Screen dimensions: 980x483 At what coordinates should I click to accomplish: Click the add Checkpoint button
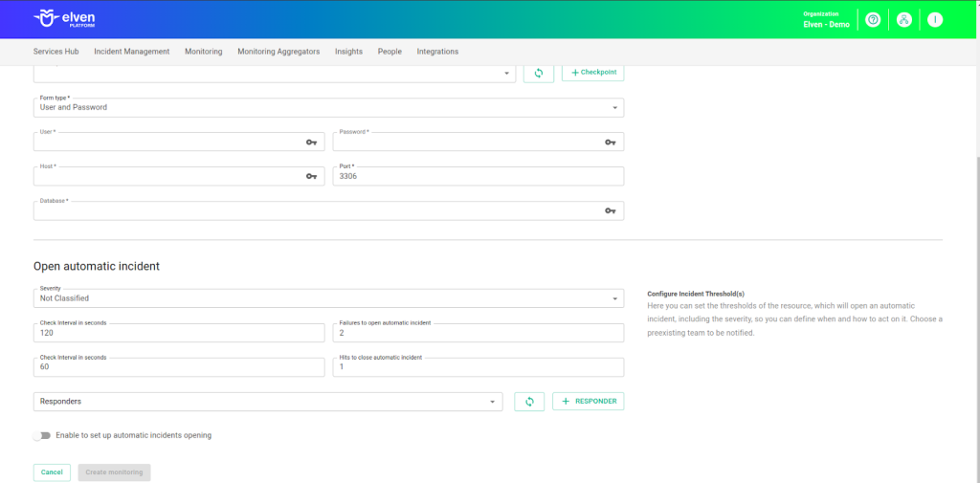click(x=592, y=73)
